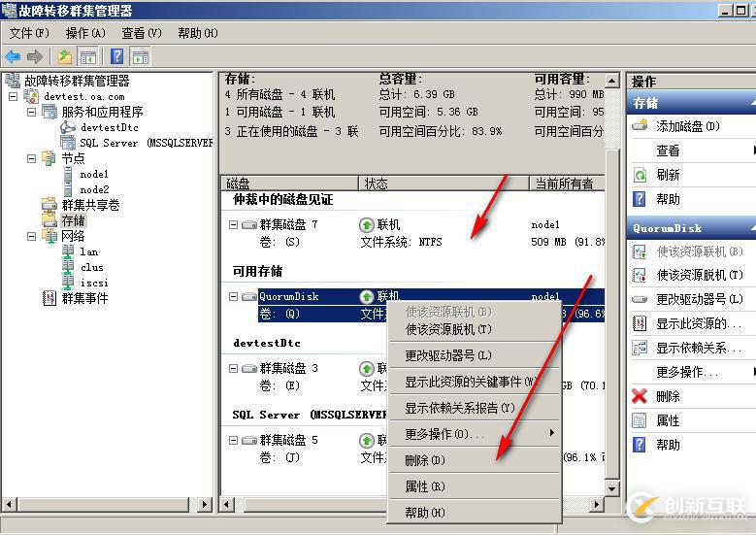Collapse the 群集磁盘 3 disk row
The image size is (756, 535).
pos(233,368)
